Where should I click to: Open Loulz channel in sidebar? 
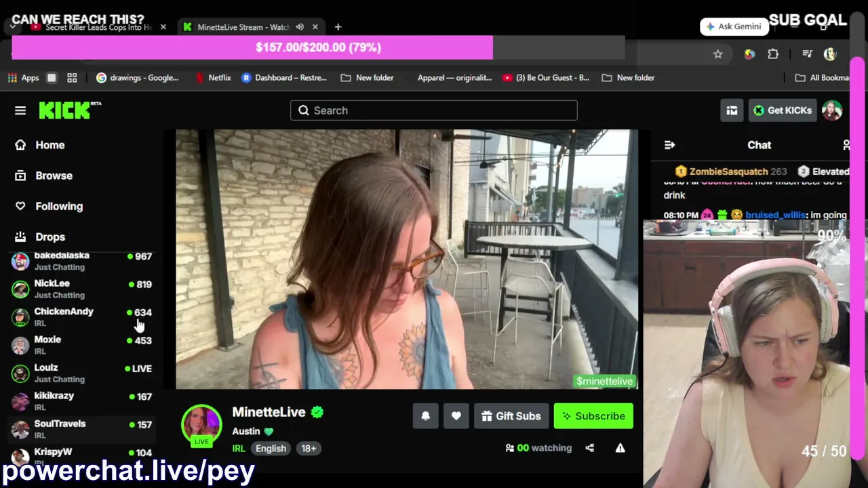83,373
